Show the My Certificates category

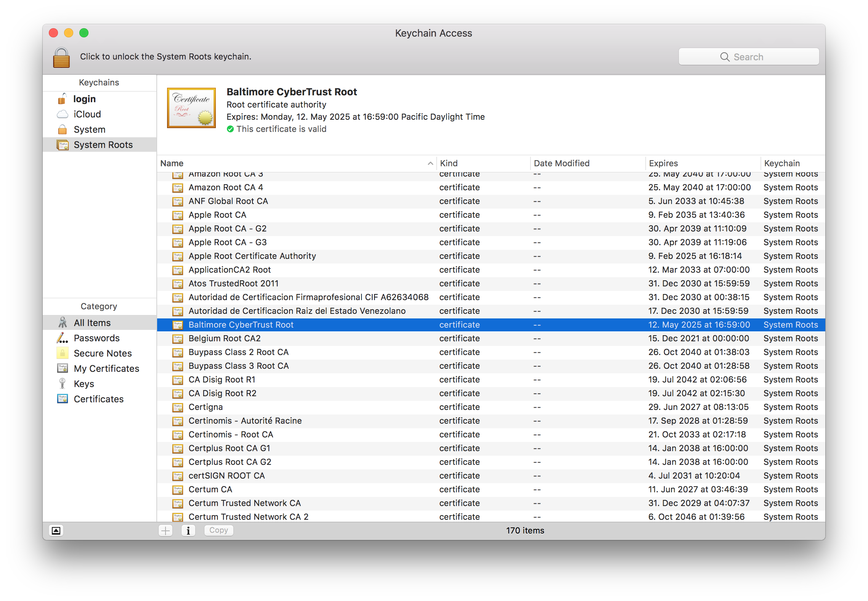(x=100, y=369)
